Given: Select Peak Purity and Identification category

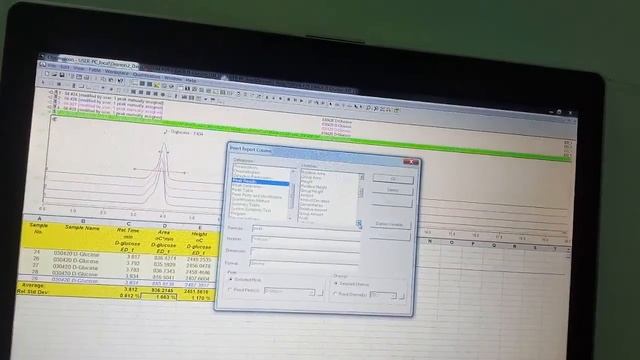Looking at the screenshot, I should click(257, 196).
